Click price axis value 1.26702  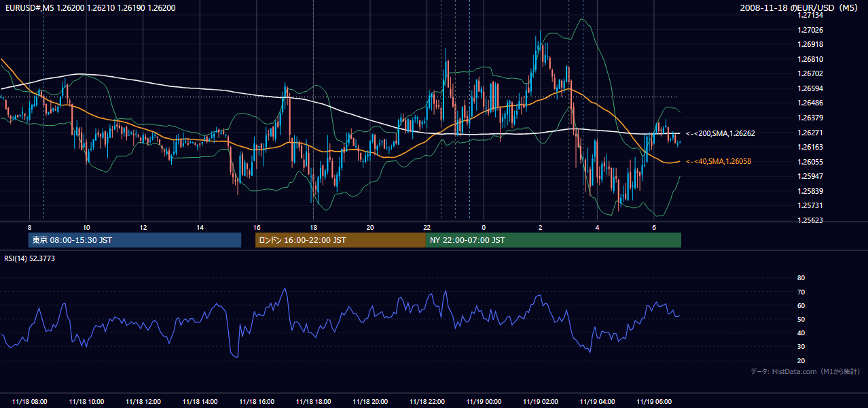coord(810,73)
